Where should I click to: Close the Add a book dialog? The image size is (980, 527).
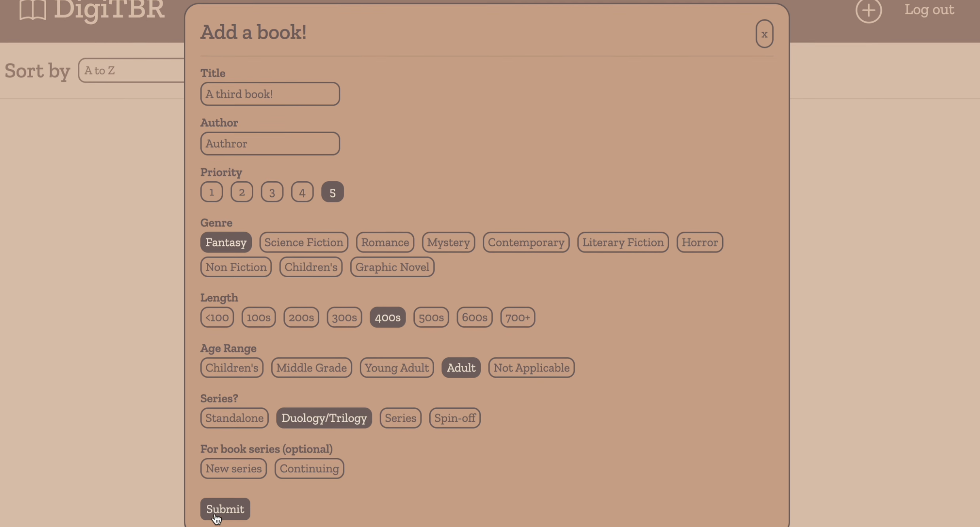[764, 34]
